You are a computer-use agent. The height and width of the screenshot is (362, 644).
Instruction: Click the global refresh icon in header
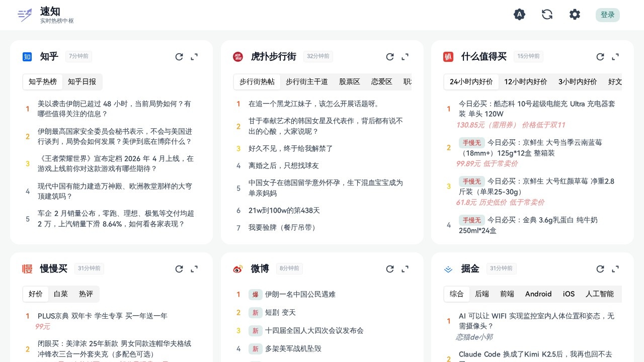(x=547, y=15)
